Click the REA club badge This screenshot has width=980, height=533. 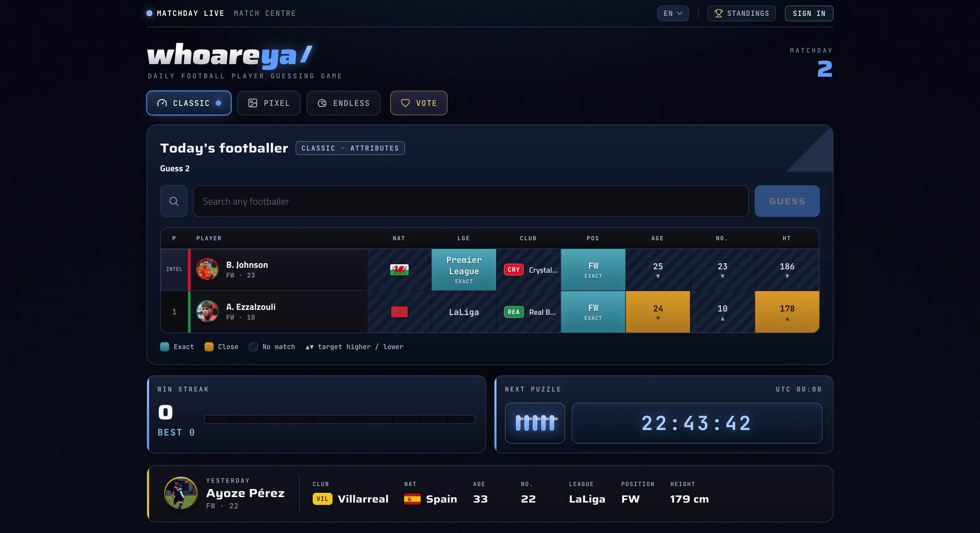[514, 312]
